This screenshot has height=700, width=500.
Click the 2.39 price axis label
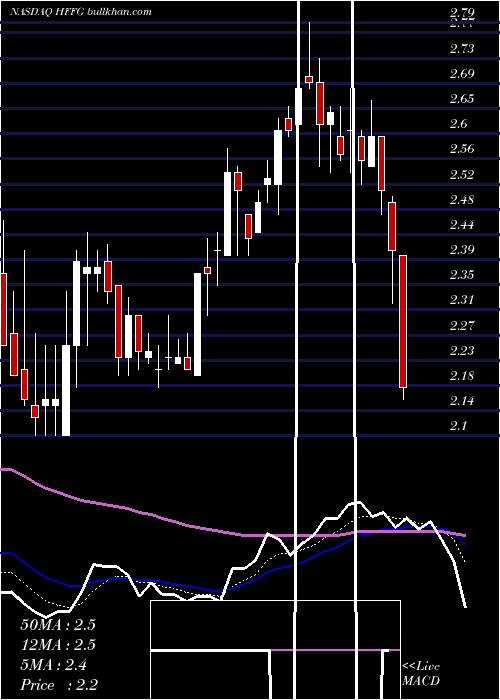pyautogui.click(x=462, y=249)
